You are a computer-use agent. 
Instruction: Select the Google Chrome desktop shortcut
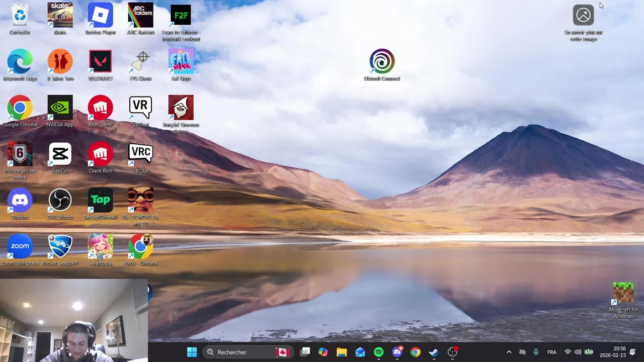click(x=20, y=112)
